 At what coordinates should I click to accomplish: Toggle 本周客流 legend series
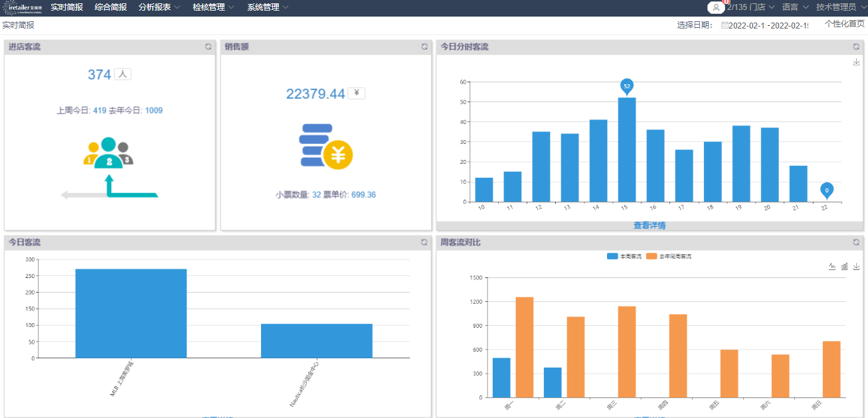point(624,256)
